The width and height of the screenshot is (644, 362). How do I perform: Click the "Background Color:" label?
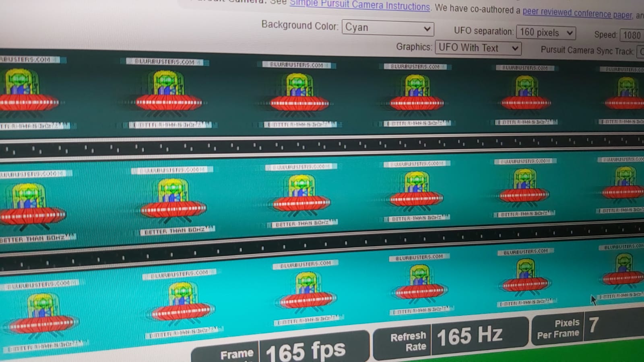[299, 25]
